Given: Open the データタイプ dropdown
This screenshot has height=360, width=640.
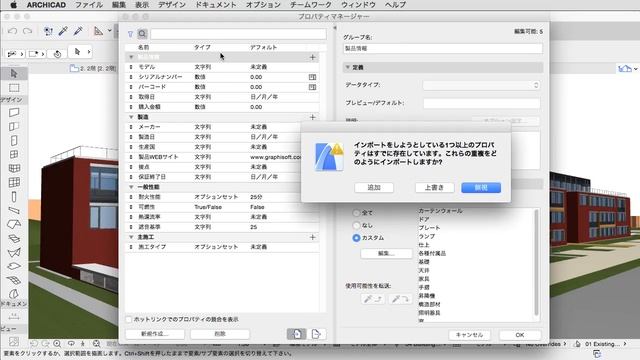Looking at the screenshot, I should (x=482, y=85).
